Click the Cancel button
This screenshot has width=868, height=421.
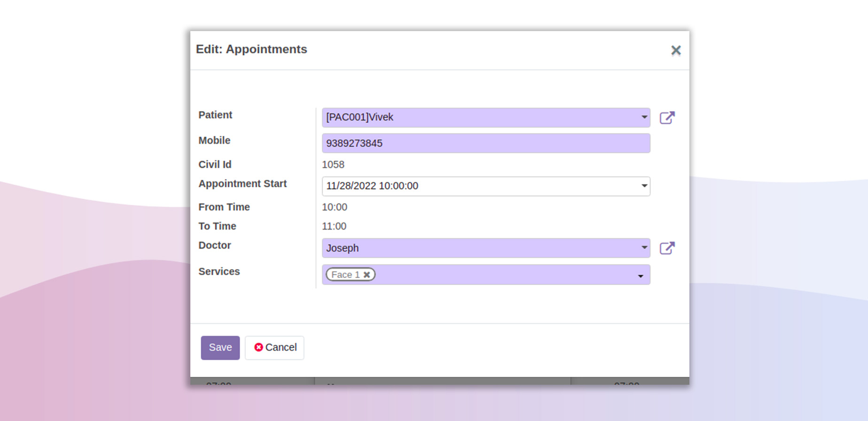click(x=274, y=348)
